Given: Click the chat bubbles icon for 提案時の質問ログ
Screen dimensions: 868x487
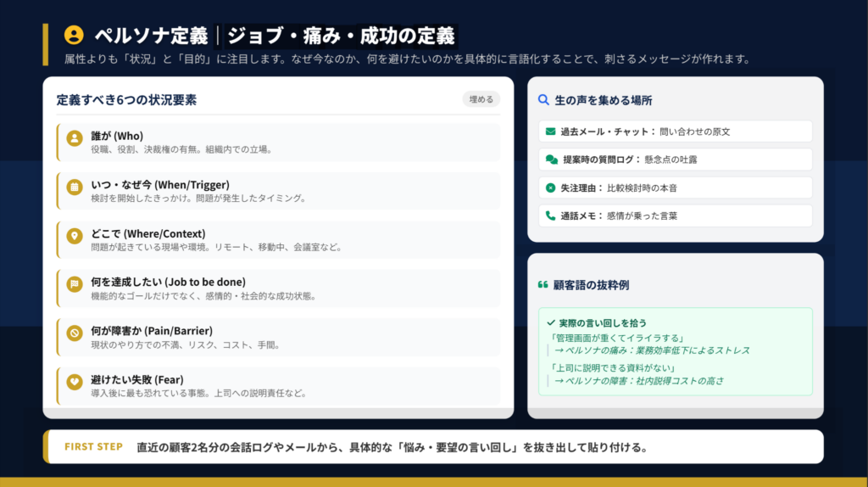Looking at the screenshot, I should [552, 160].
